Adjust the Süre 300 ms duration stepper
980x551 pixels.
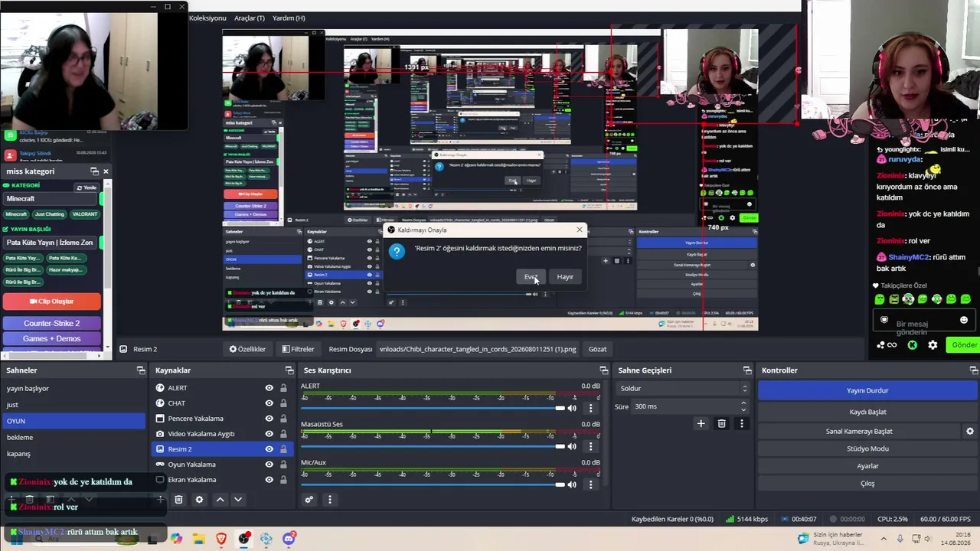[x=743, y=406]
